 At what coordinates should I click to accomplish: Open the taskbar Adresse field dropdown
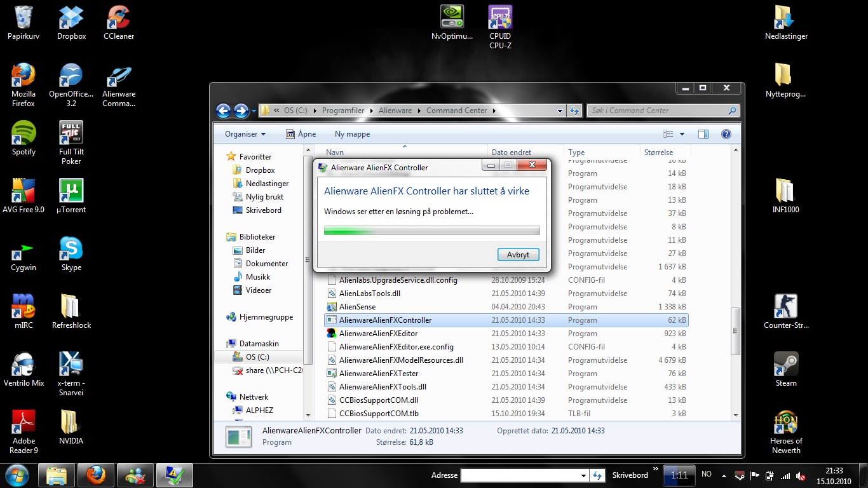[583, 475]
